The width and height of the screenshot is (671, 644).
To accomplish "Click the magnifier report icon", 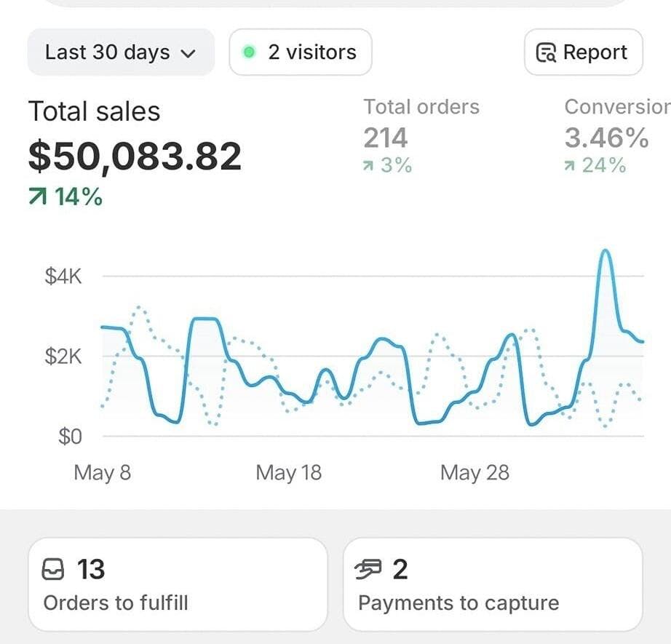I will pos(546,53).
